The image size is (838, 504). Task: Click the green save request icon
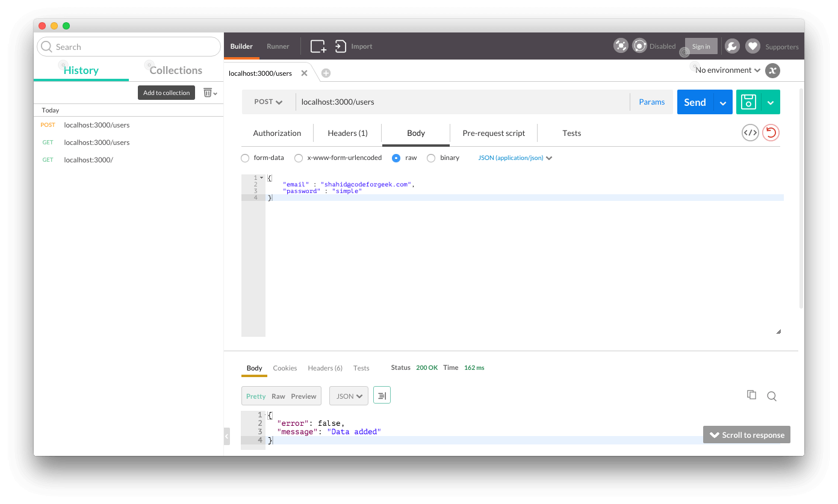748,102
